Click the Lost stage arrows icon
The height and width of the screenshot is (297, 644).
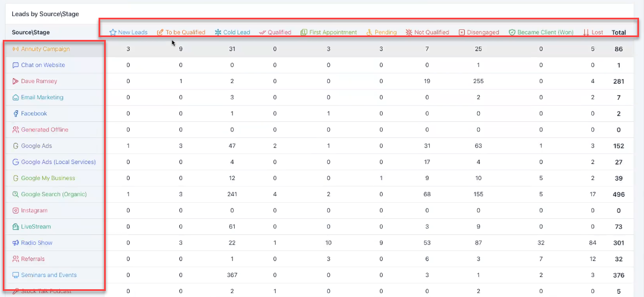click(586, 32)
